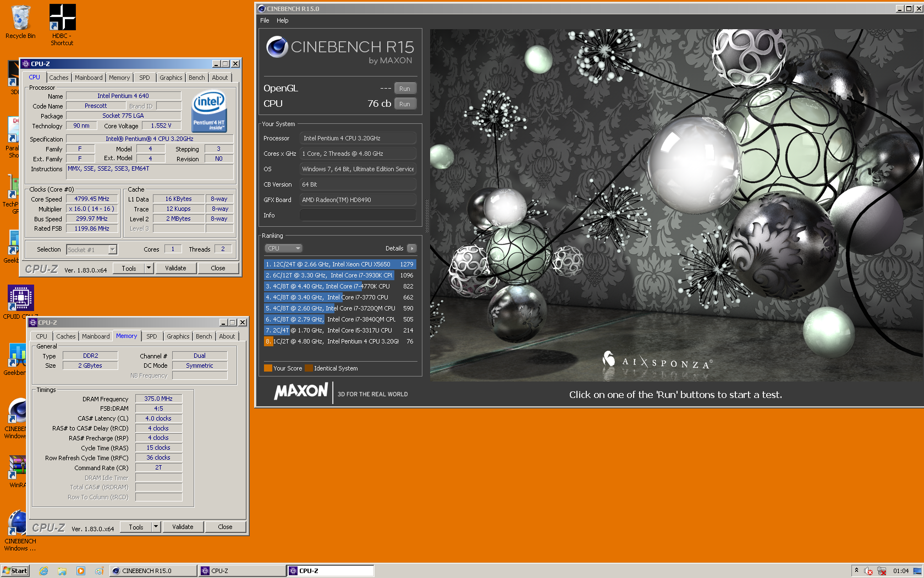This screenshot has width=924, height=578.
Task: Click the Core Speed value 4799.45 MHz
Action: point(92,199)
